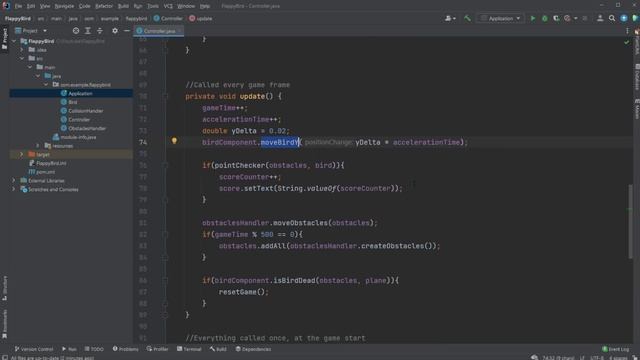Build project with the green hammer icon
Viewport: 640px width, 360px height.
468,18
